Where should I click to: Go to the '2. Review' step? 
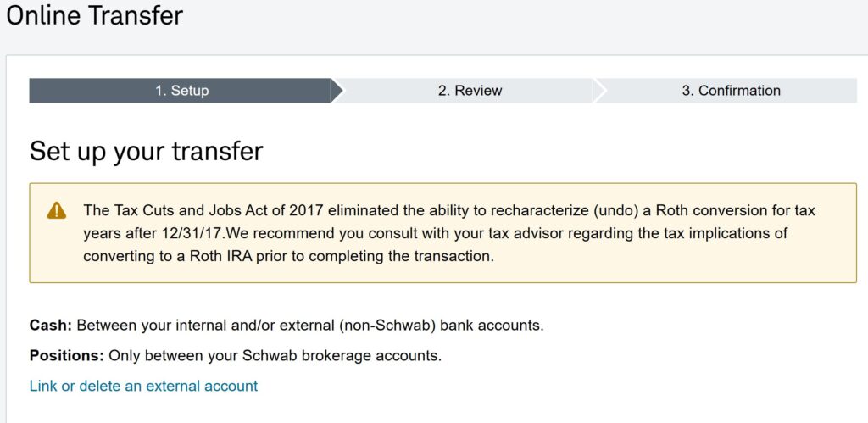click(x=470, y=91)
